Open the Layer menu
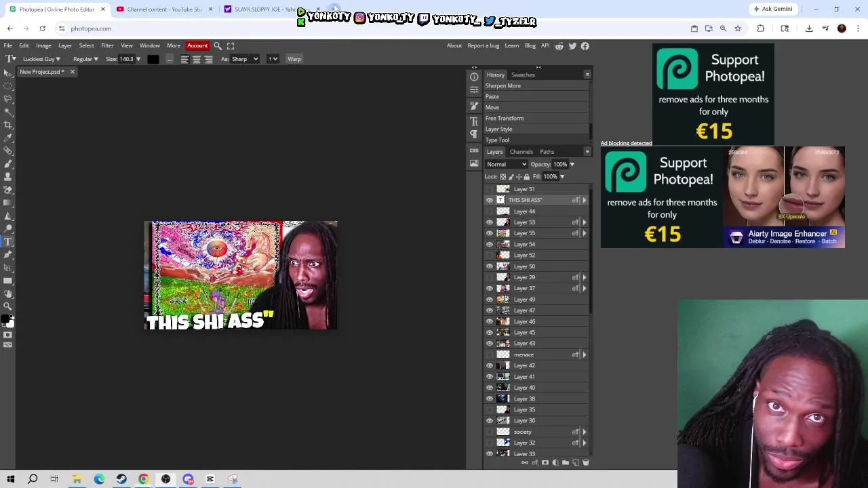 (x=65, y=45)
